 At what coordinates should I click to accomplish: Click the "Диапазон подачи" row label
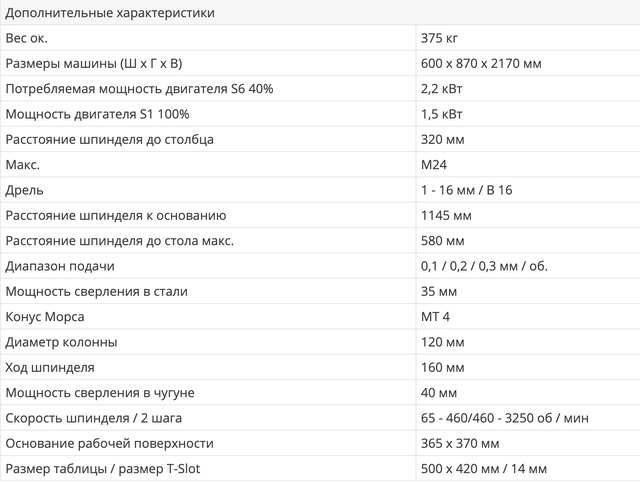(60, 266)
